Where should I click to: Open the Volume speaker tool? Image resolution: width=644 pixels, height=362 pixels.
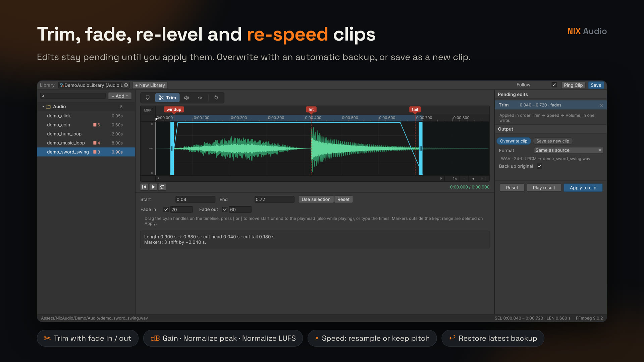186,98
